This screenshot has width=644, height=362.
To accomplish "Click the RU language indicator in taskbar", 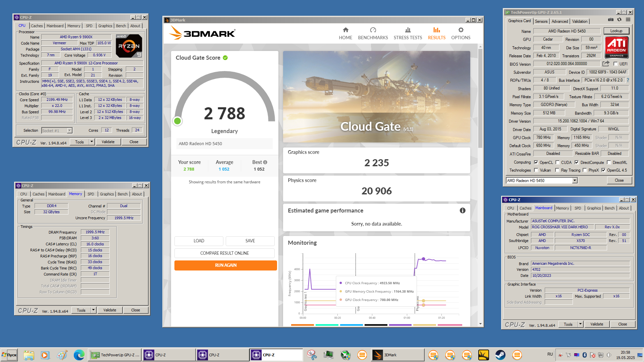I will pos(550,354).
